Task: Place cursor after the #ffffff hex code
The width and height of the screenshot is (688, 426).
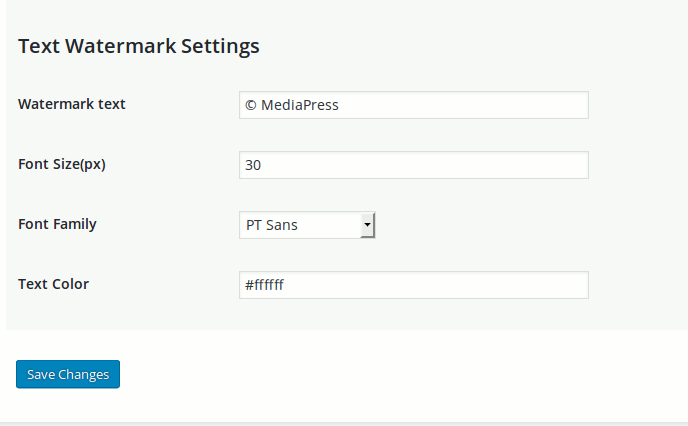Action: coord(285,285)
